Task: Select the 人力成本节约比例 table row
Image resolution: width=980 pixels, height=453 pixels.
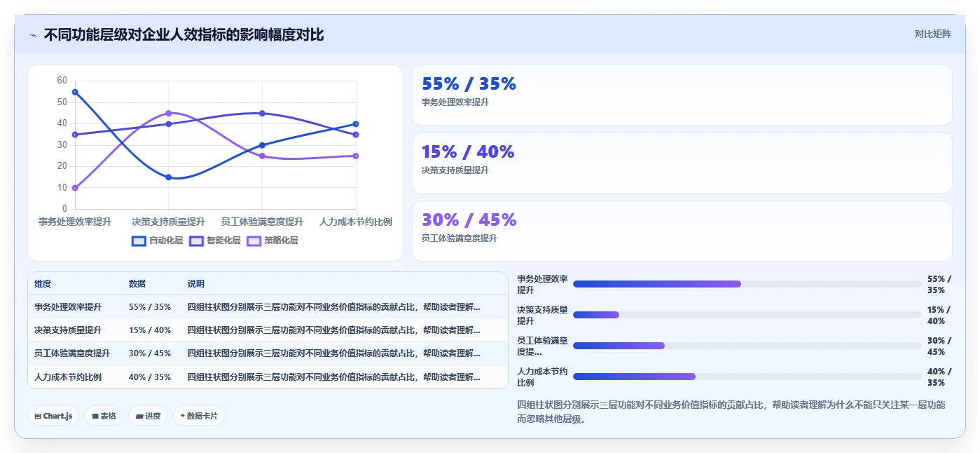Action: (x=268, y=377)
